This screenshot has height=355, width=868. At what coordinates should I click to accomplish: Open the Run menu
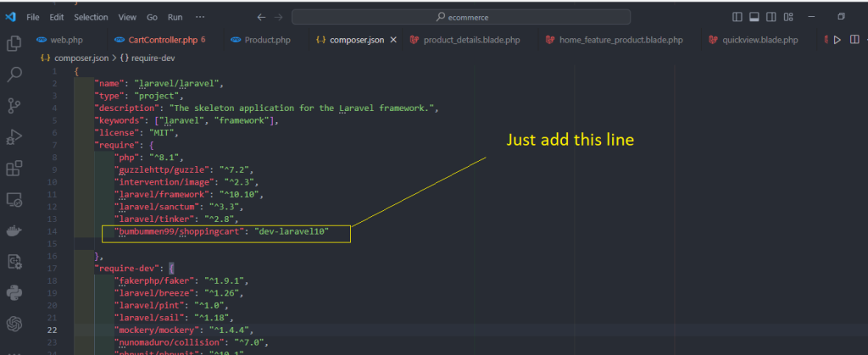[x=175, y=17]
